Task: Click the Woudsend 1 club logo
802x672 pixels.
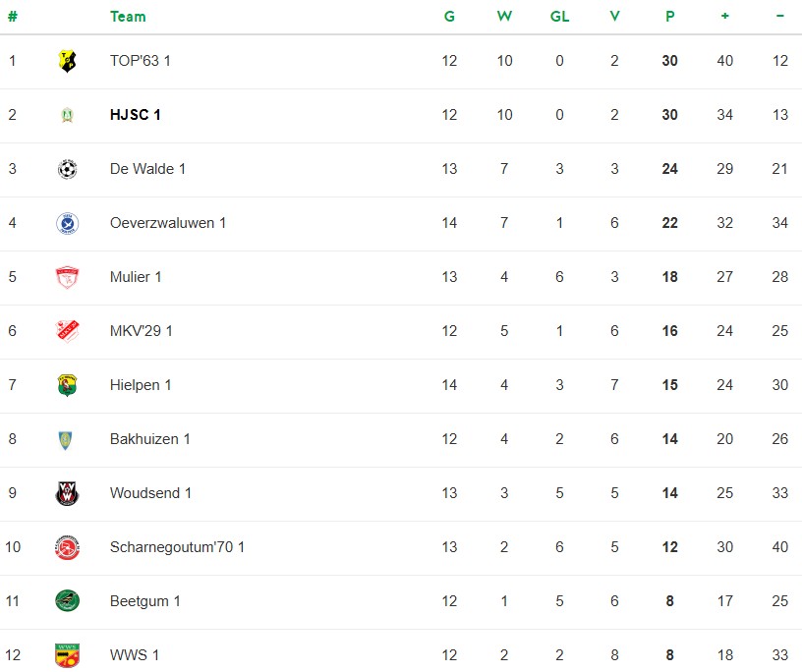Action: (x=67, y=493)
